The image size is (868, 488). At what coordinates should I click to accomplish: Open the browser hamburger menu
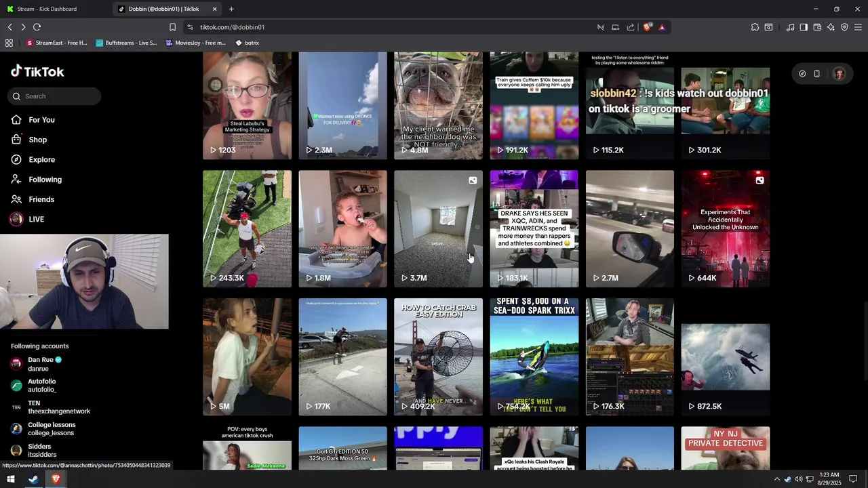point(858,27)
